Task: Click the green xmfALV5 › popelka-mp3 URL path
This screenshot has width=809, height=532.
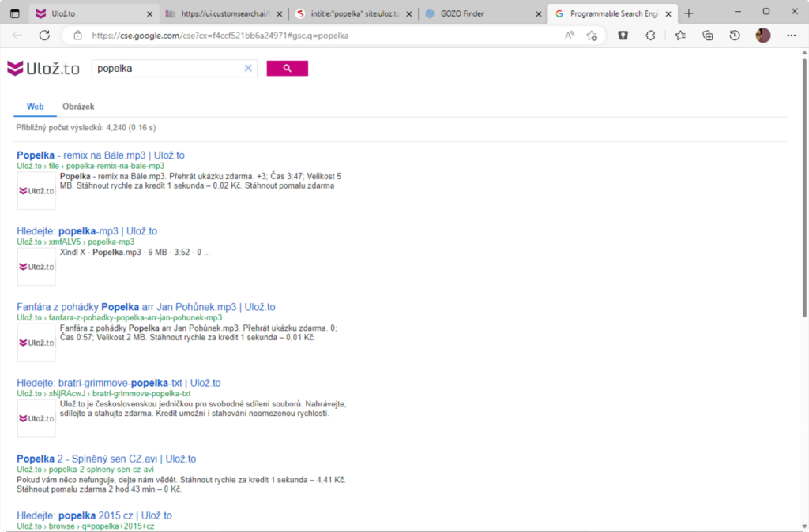Action: 75,242
